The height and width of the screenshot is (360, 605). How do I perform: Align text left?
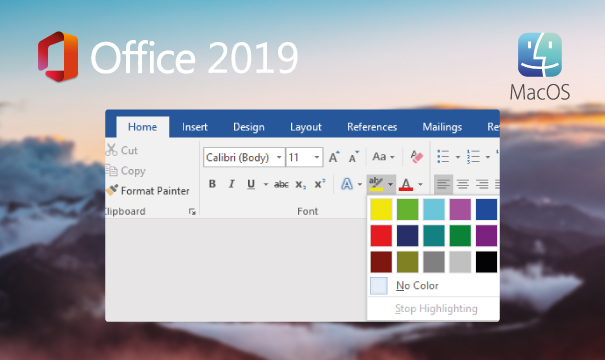coord(443,184)
